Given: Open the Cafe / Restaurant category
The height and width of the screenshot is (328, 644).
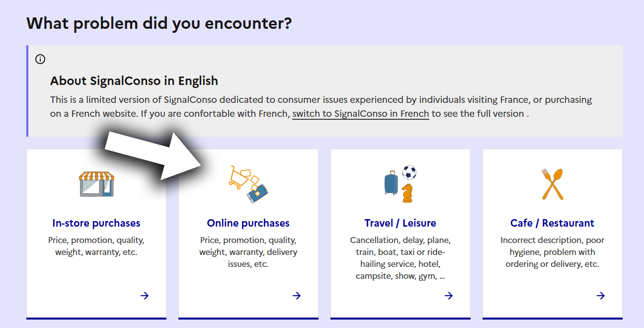Looking at the screenshot, I should tap(552, 223).
